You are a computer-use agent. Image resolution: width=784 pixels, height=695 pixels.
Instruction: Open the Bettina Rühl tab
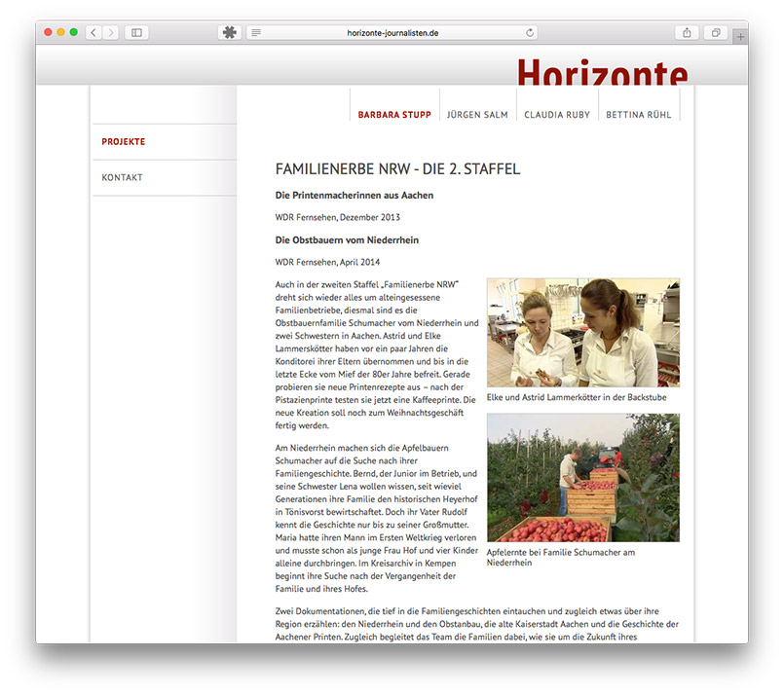pyautogui.click(x=639, y=115)
